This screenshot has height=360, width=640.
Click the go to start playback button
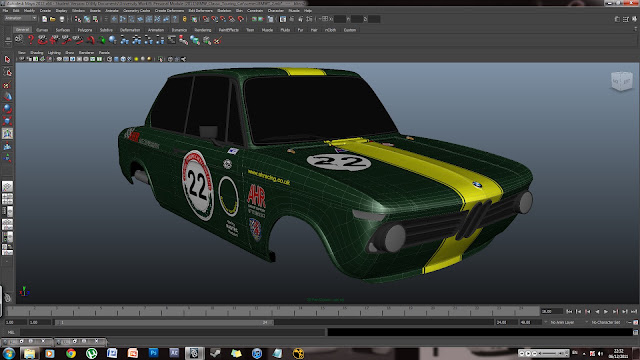[569, 311]
